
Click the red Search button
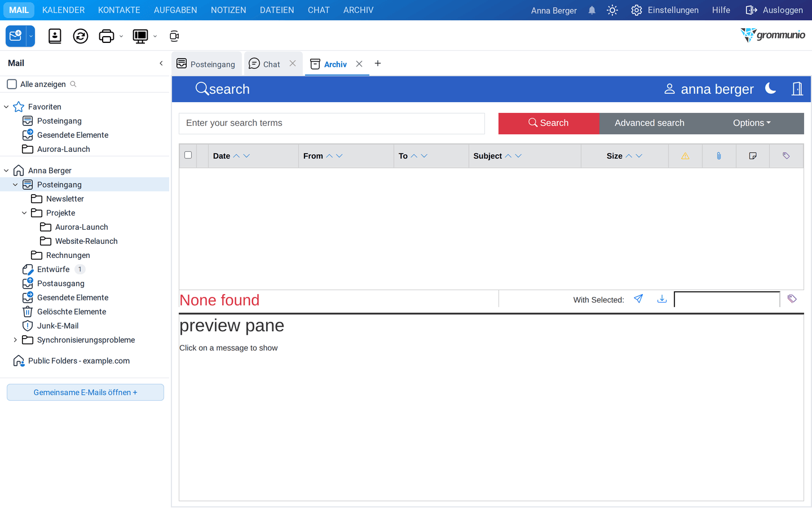pyautogui.click(x=549, y=123)
